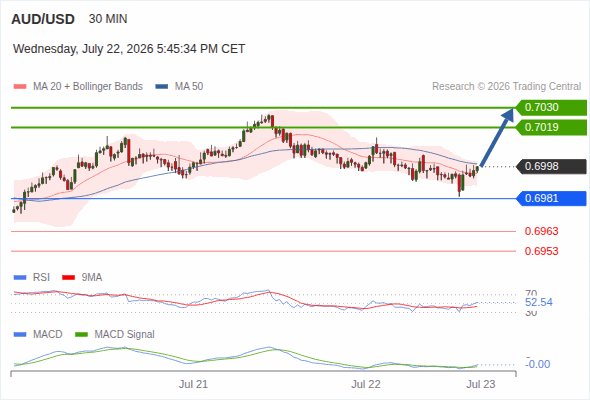Click the AUD/USD pair title

pos(43,19)
